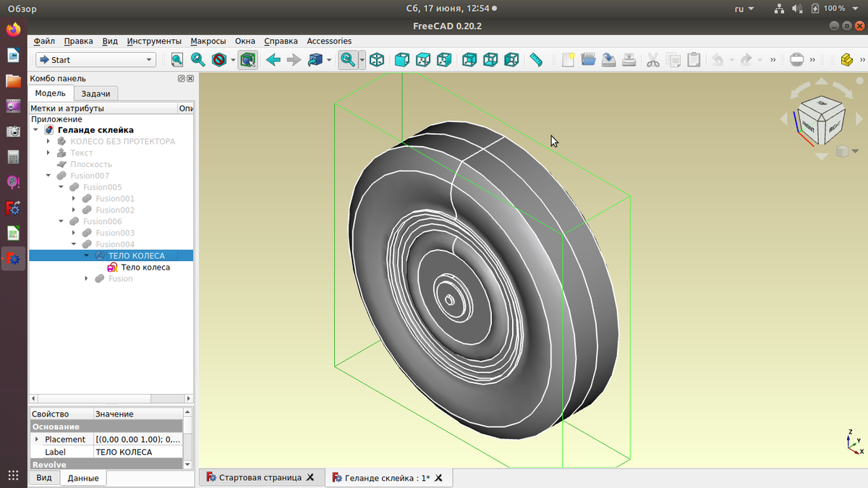Toggle floating mode for the Комбо панель
This screenshot has height=488, width=868.
click(181, 79)
